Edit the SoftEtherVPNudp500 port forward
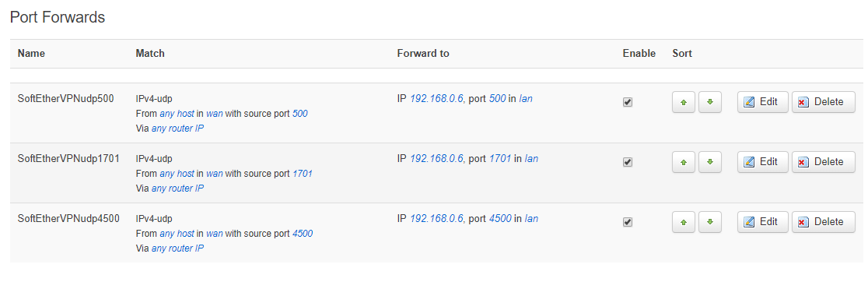The width and height of the screenshot is (868, 282). [x=763, y=102]
